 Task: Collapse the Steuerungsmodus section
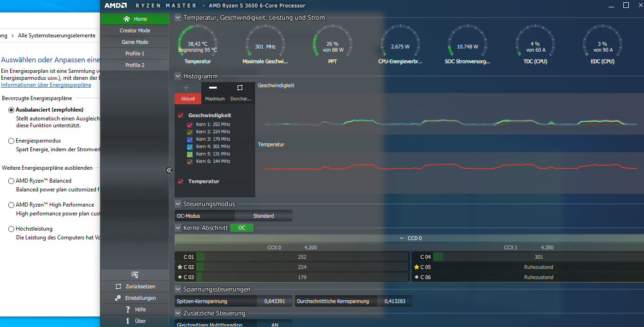[178, 204]
